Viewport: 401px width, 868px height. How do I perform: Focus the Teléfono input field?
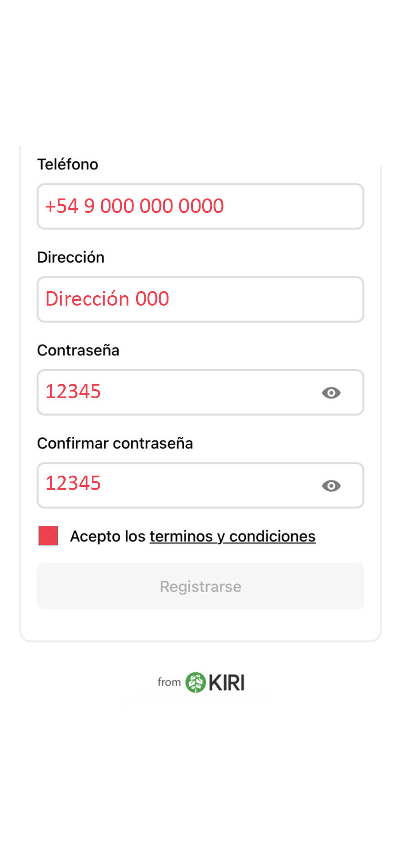[200, 206]
